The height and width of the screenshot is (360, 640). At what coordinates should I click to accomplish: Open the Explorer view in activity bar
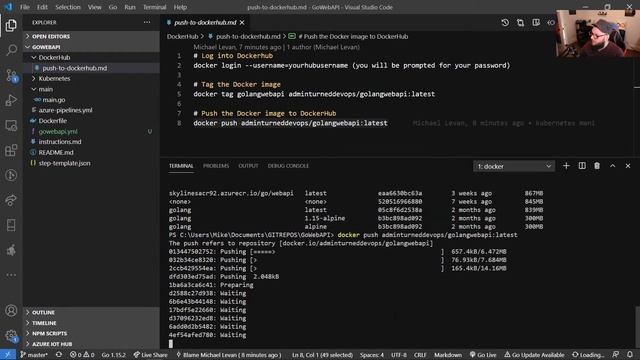coord(11,25)
